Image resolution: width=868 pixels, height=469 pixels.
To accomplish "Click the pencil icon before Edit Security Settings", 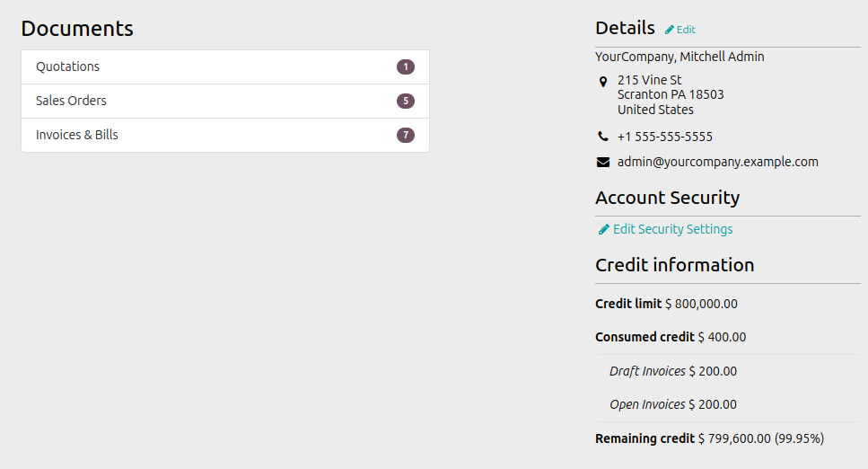I will [x=604, y=229].
